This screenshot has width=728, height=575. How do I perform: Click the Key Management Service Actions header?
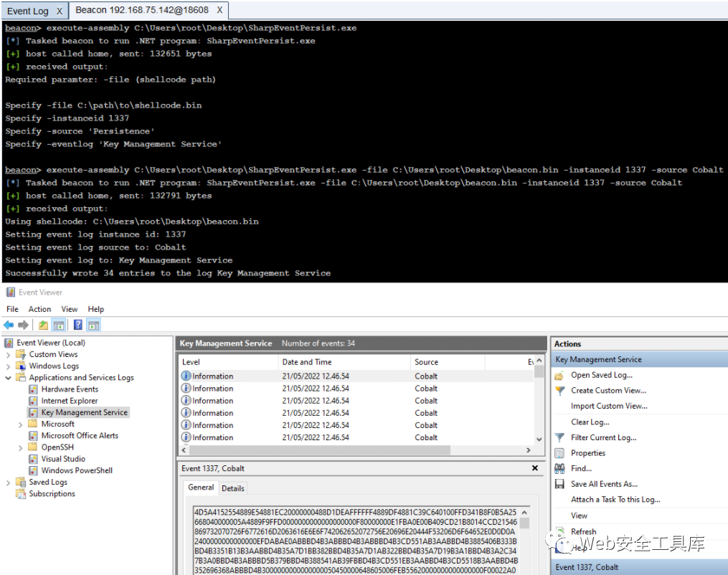pos(639,359)
